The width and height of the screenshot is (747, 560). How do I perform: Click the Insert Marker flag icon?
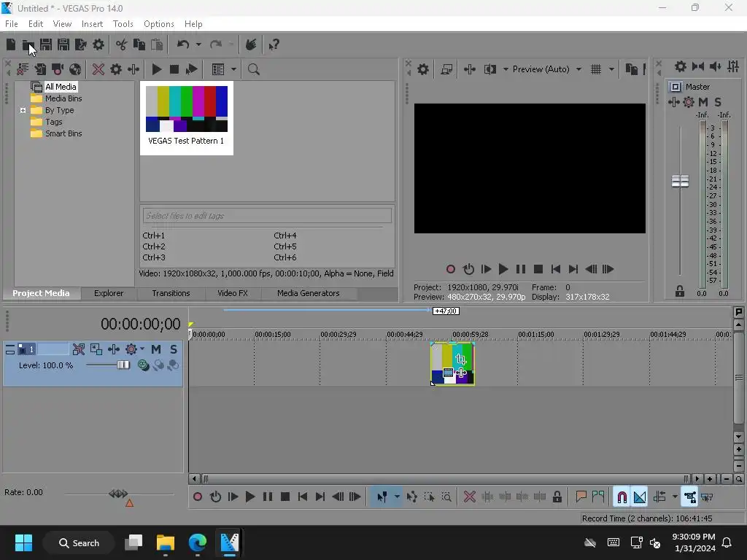pyautogui.click(x=581, y=497)
